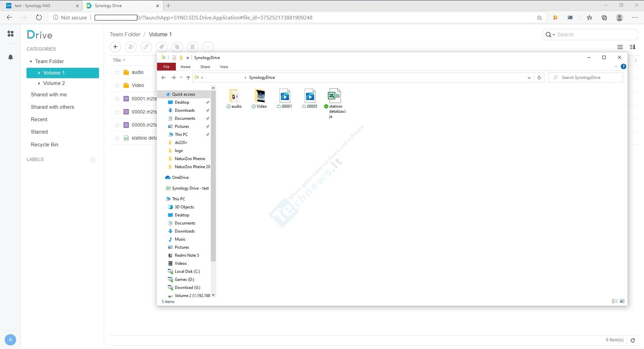Star the Video folder in Drive list
Screen dimensions: 644x349
117,85
